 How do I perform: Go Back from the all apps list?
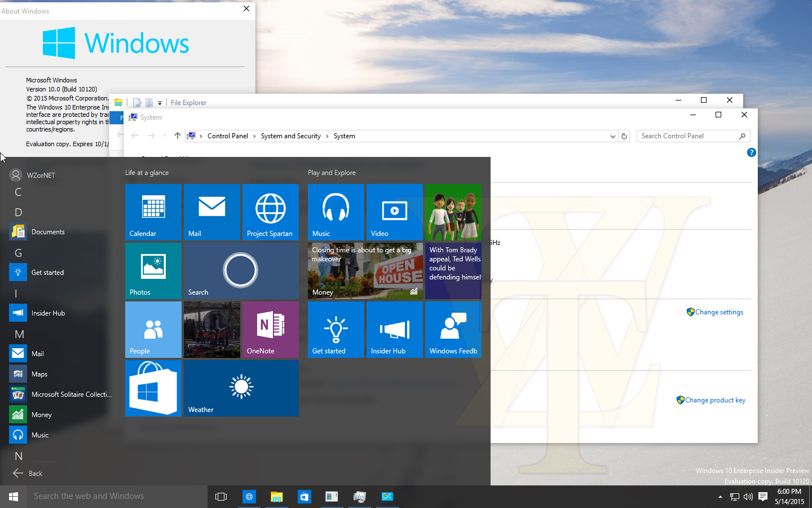click(x=28, y=474)
